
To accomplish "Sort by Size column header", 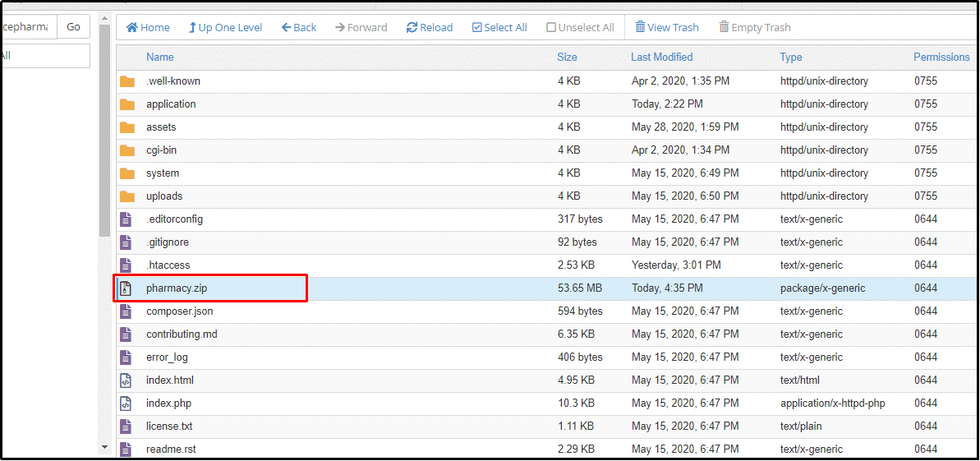I will point(567,58).
